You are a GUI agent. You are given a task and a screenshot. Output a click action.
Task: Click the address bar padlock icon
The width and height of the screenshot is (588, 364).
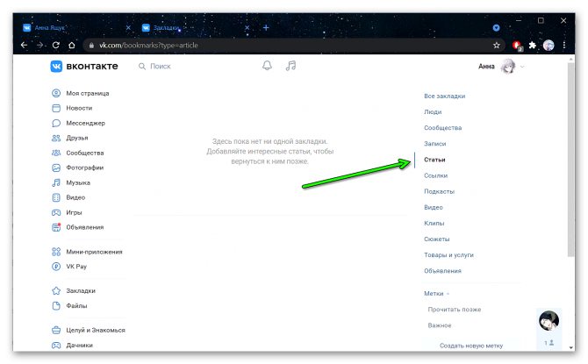coord(91,46)
